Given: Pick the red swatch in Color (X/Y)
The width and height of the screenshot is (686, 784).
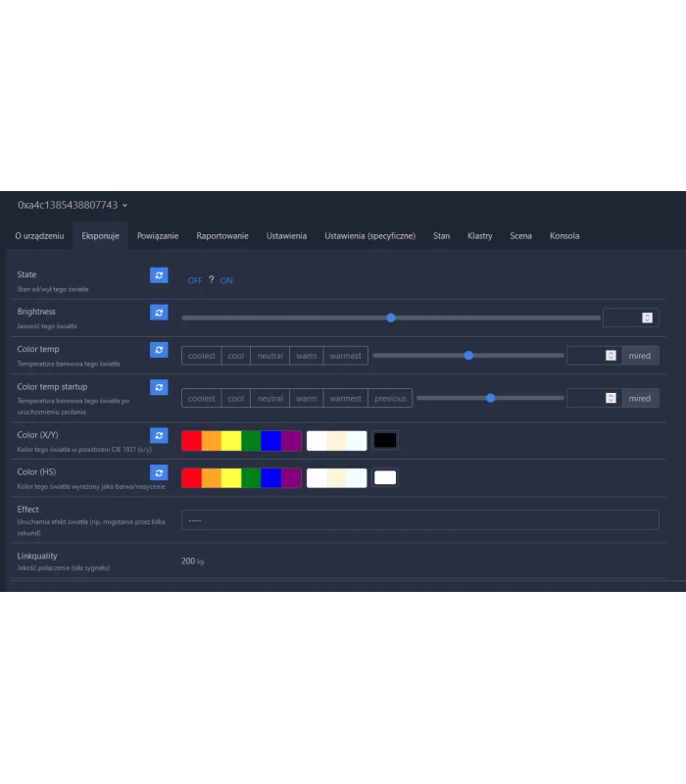Looking at the screenshot, I should [x=191, y=441].
